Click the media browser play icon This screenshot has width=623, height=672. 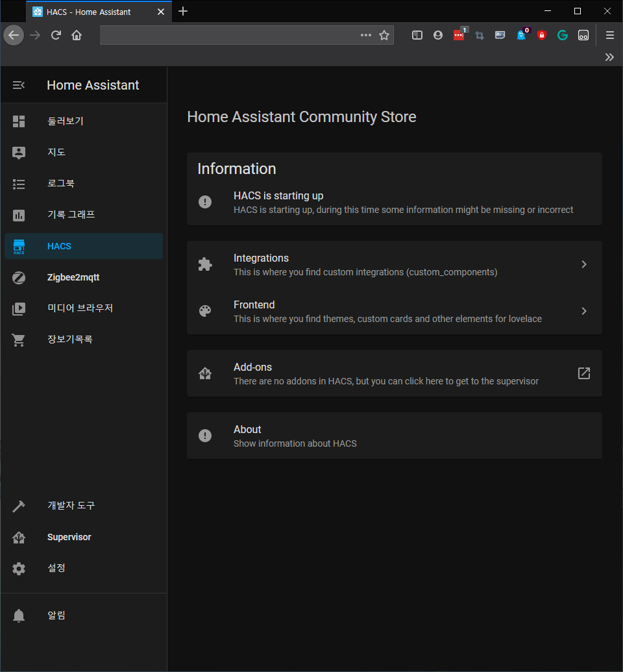[x=19, y=308]
